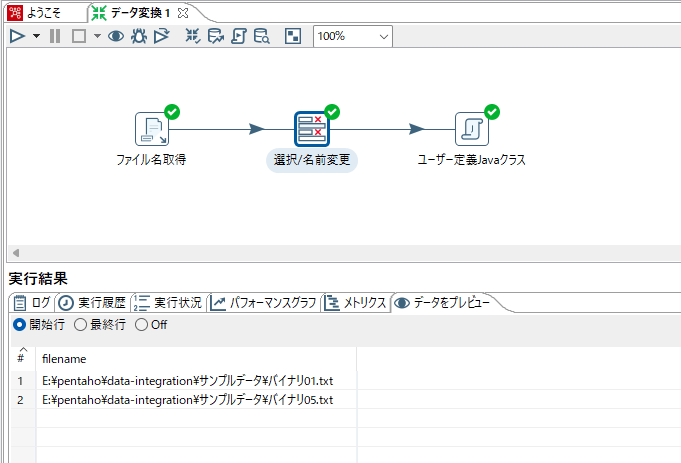Click the Show results panel toggle icon
681x463 pixels.
(293, 36)
